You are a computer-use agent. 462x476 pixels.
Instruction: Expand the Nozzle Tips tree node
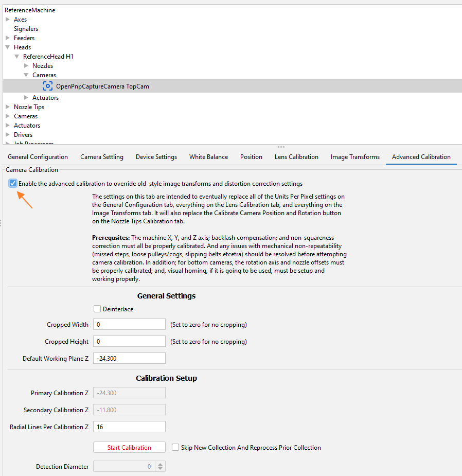click(8, 107)
